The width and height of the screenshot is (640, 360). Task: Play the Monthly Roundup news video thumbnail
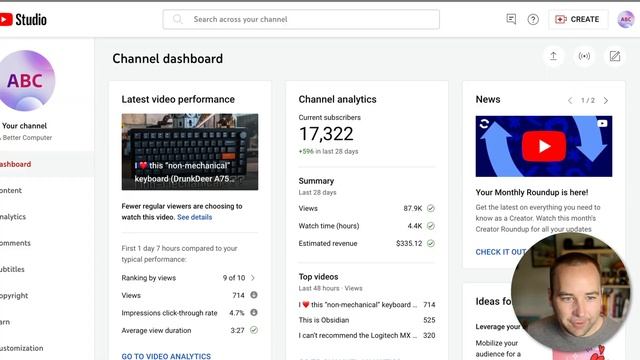pyautogui.click(x=544, y=147)
